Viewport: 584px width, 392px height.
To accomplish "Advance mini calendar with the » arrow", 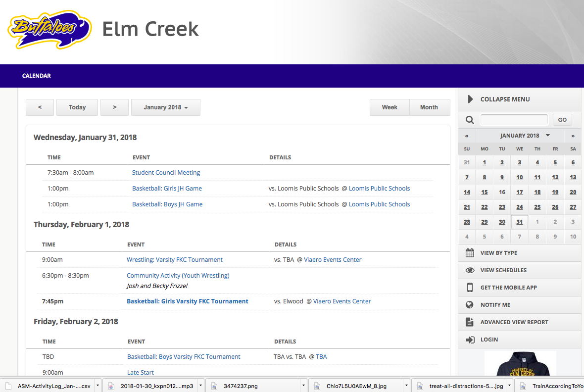I will pos(573,135).
